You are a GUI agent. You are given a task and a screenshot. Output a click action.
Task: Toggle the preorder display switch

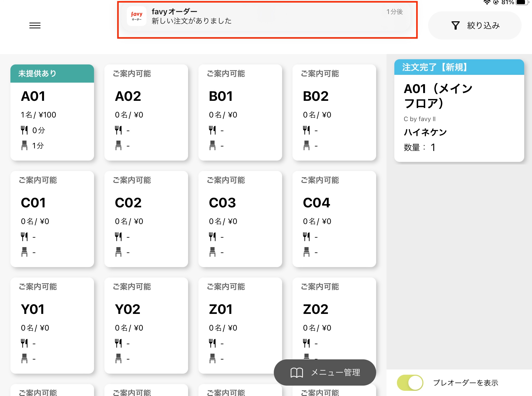point(410,382)
